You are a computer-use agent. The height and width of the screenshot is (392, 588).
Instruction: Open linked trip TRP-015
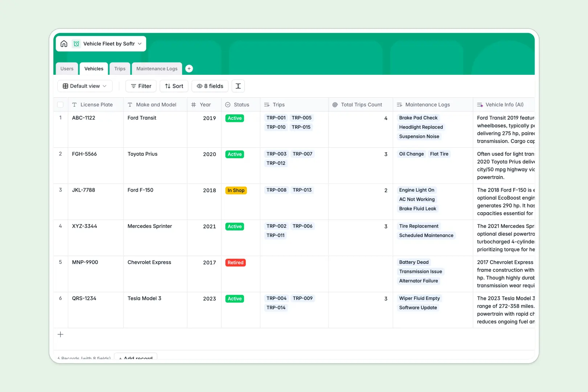coord(301,127)
